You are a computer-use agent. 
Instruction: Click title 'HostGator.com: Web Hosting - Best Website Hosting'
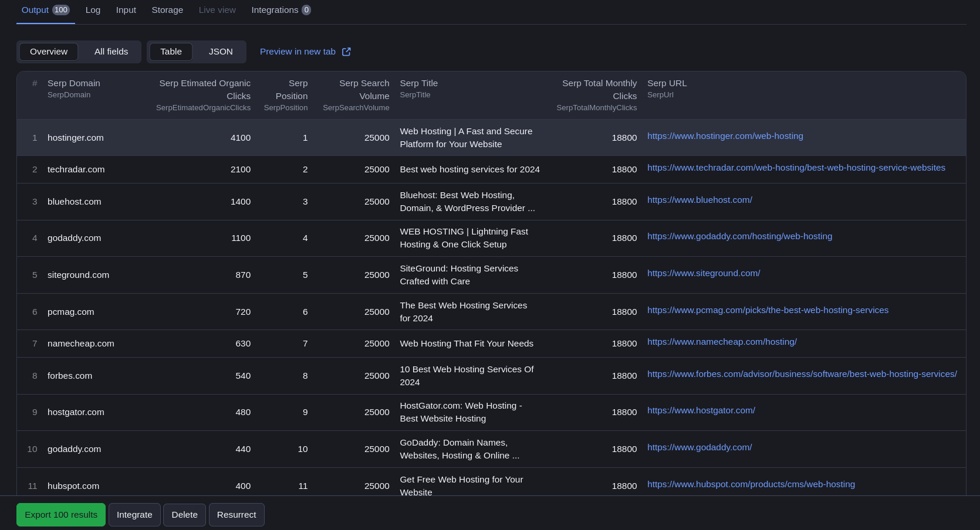[461, 412]
